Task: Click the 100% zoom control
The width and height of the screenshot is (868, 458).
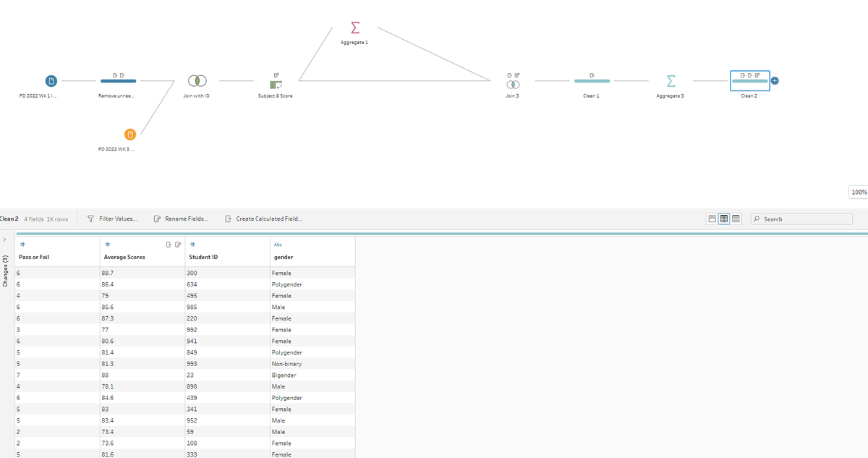Action: click(859, 192)
